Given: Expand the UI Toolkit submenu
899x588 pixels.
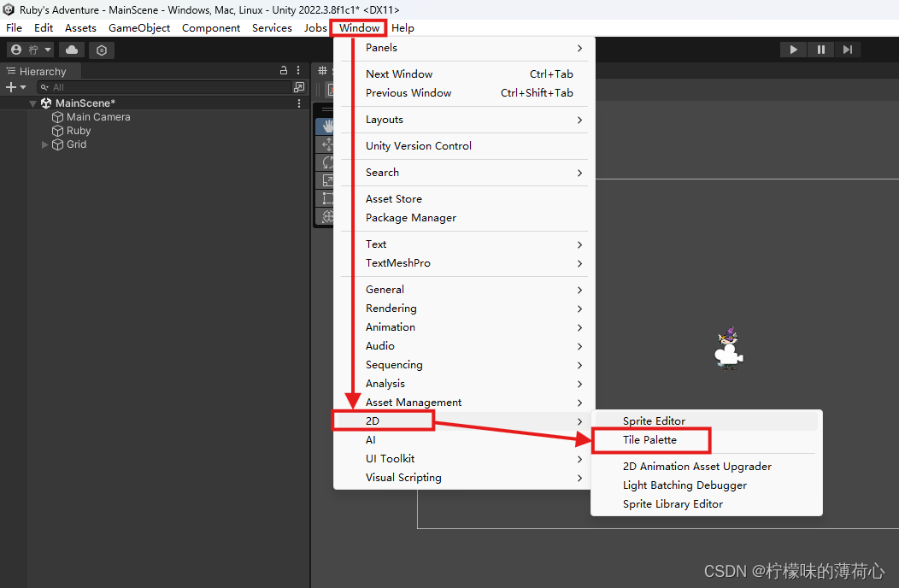Looking at the screenshot, I should coord(464,458).
